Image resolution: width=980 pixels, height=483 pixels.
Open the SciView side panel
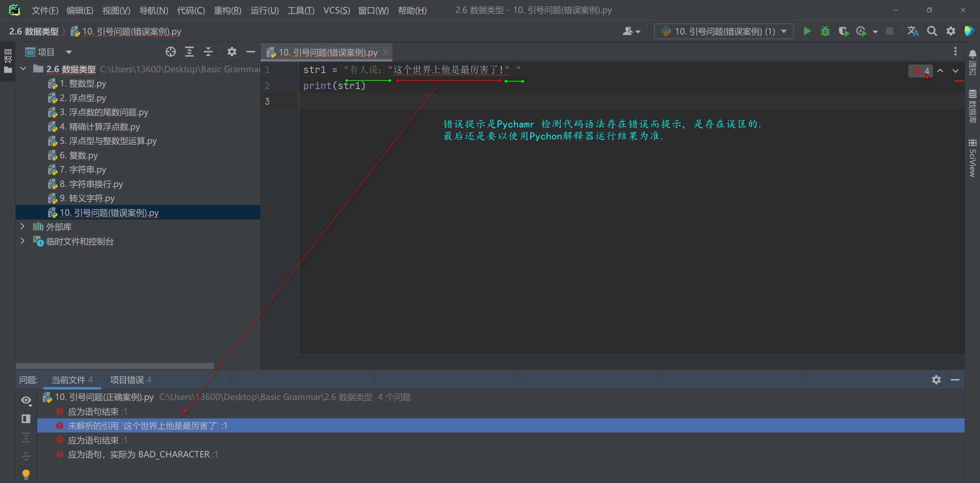[973, 158]
